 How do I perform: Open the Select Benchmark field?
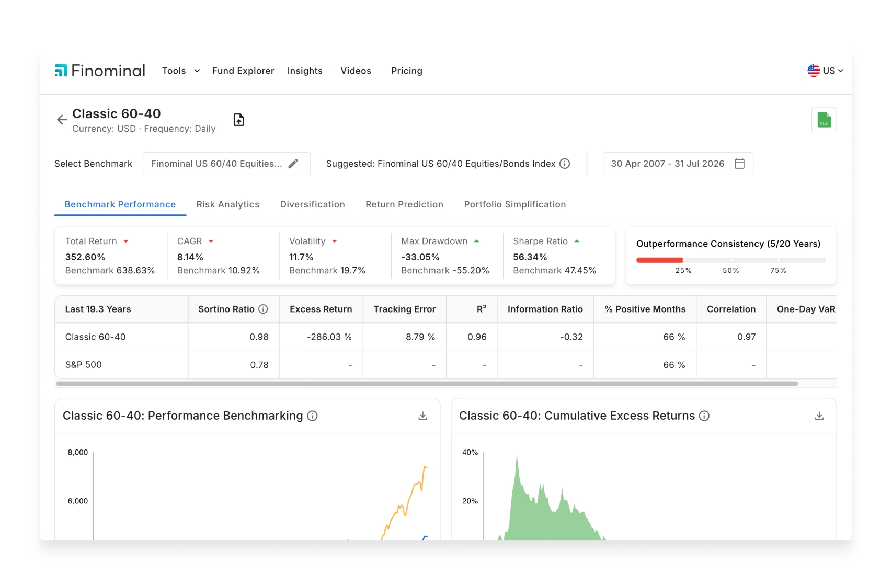(x=226, y=164)
